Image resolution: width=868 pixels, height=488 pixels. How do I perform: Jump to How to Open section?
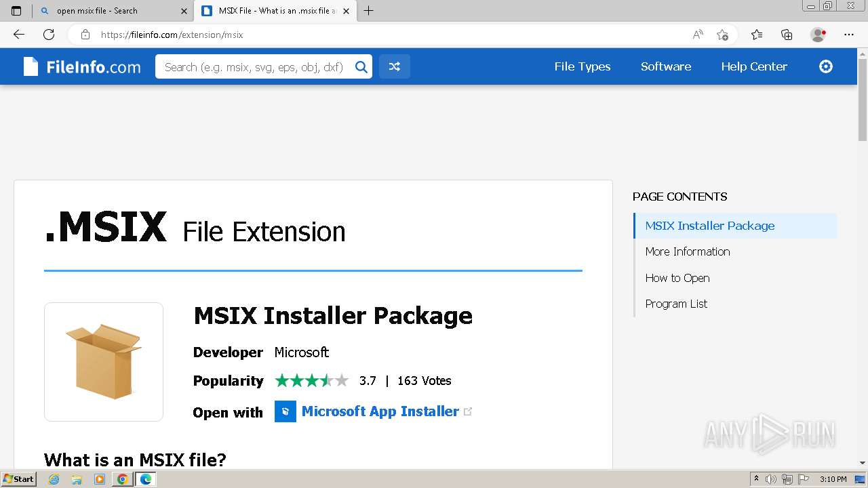pos(677,278)
